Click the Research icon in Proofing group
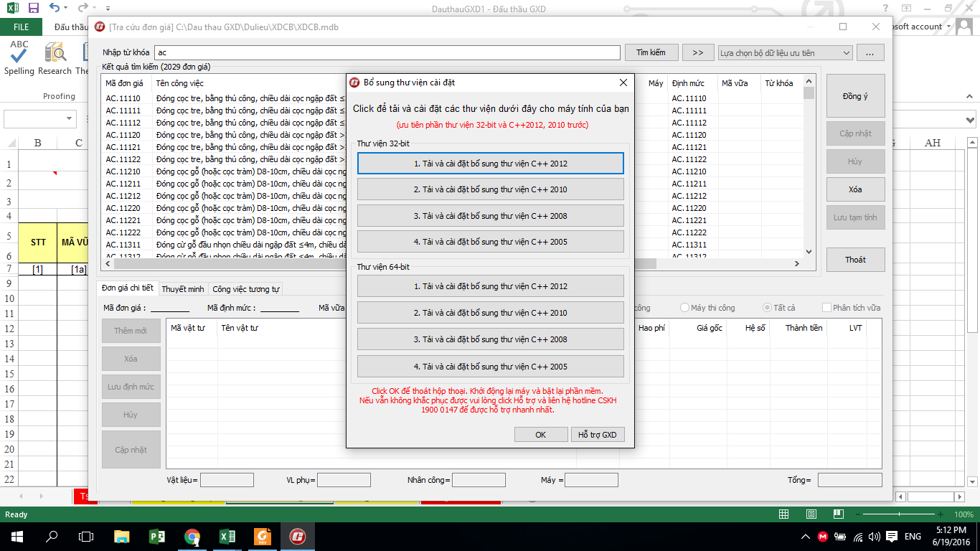Screen dimensions: 980x551 (55, 52)
